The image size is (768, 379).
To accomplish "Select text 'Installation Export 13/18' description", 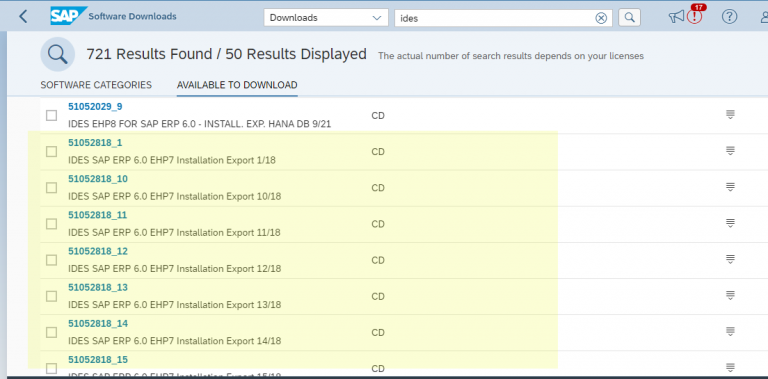I will click(x=229, y=305).
